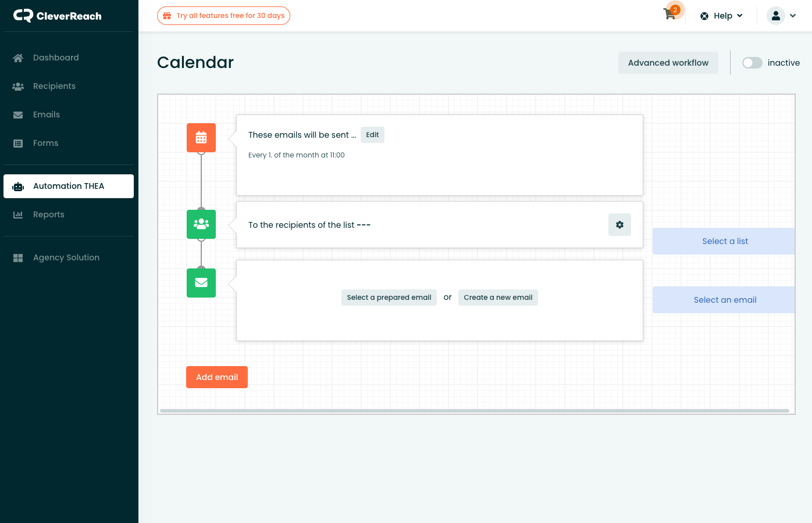This screenshot has width=812, height=523.
Task: Click 'To the recipients of the list ---' text
Action: (x=309, y=225)
